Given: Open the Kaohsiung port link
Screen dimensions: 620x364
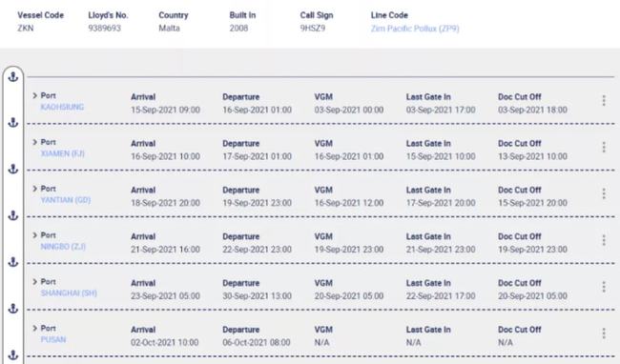Looking at the screenshot, I should (62, 107).
